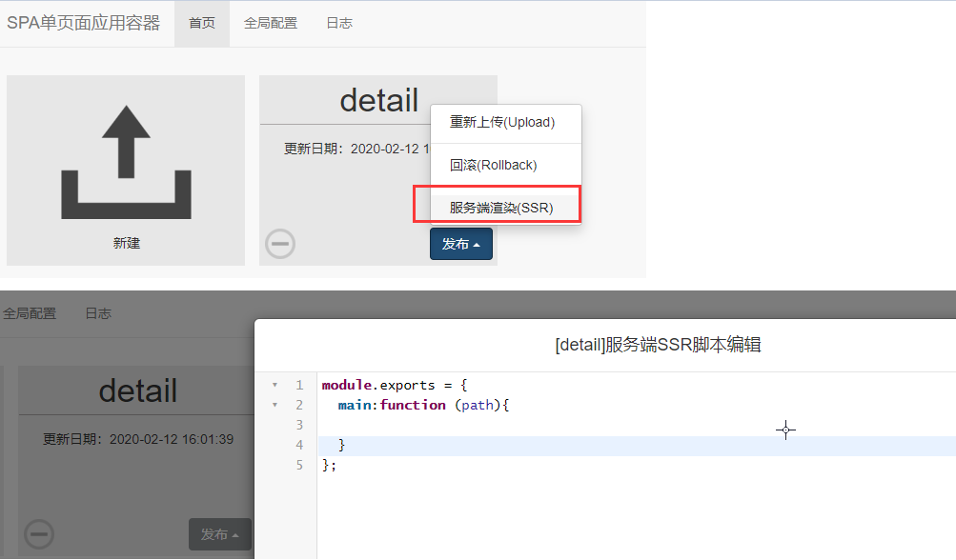Image resolution: width=956 pixels, height=560 pixels.
Task: Place cursor on main:function (path){ line
Action: [424, 405]
